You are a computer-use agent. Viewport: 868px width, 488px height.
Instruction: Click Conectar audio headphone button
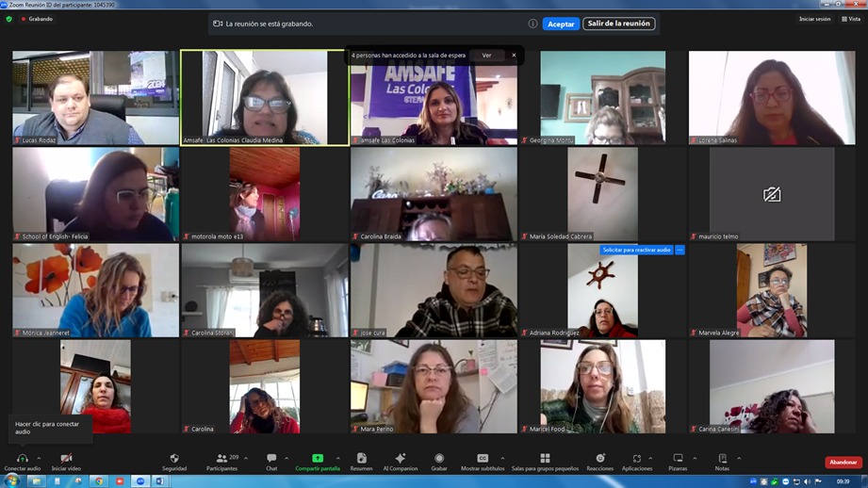click(22, 462)
